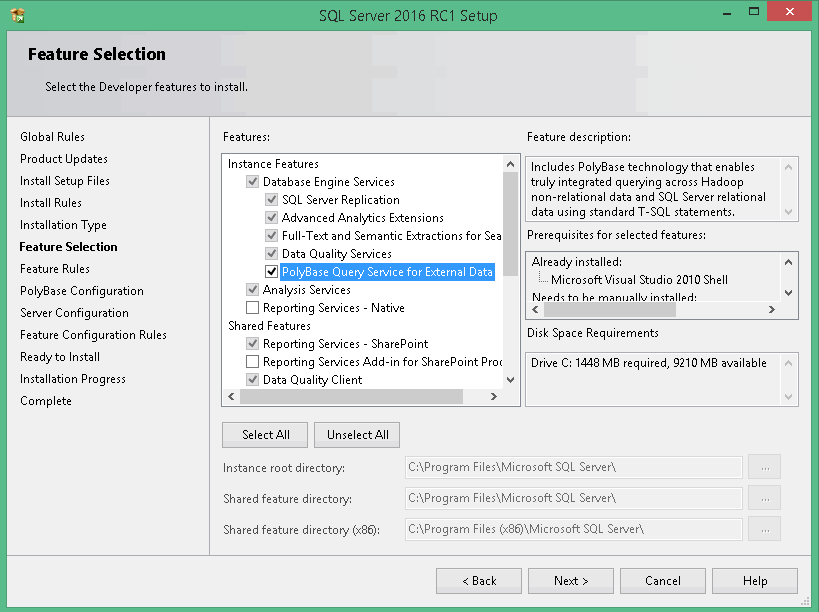The width and height of the screenshot is (819, 612).
Task: Go to the Installation Type step
Action: (63, 225)
